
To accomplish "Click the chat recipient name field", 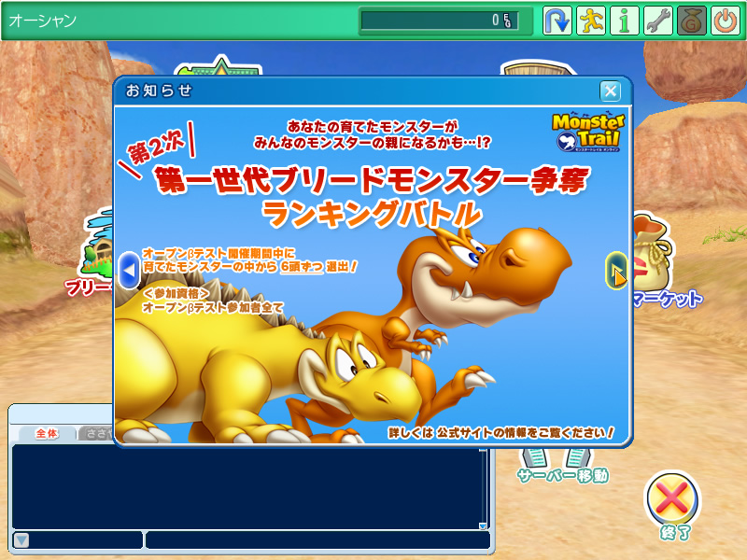I will (x=86, y=540).
